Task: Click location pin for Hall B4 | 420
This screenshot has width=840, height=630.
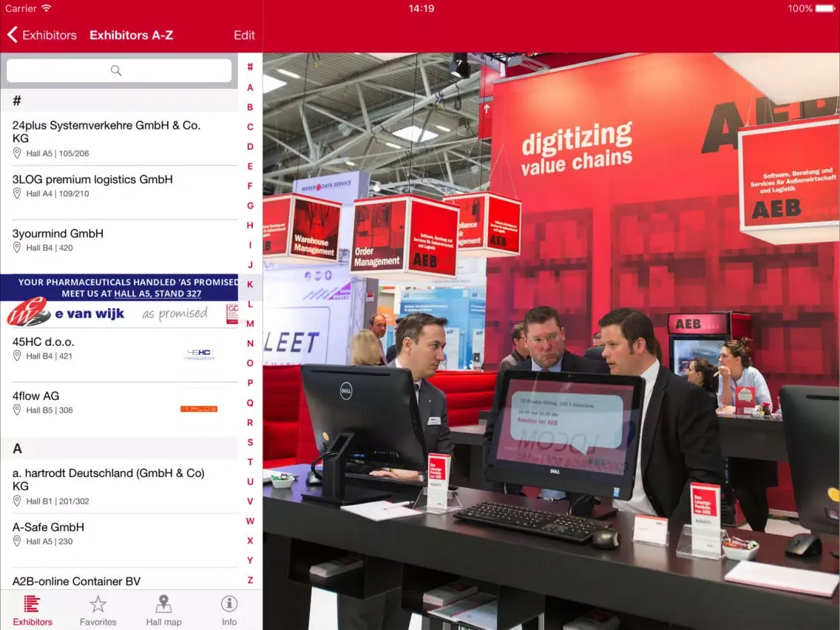Action: tap(17, 248)
